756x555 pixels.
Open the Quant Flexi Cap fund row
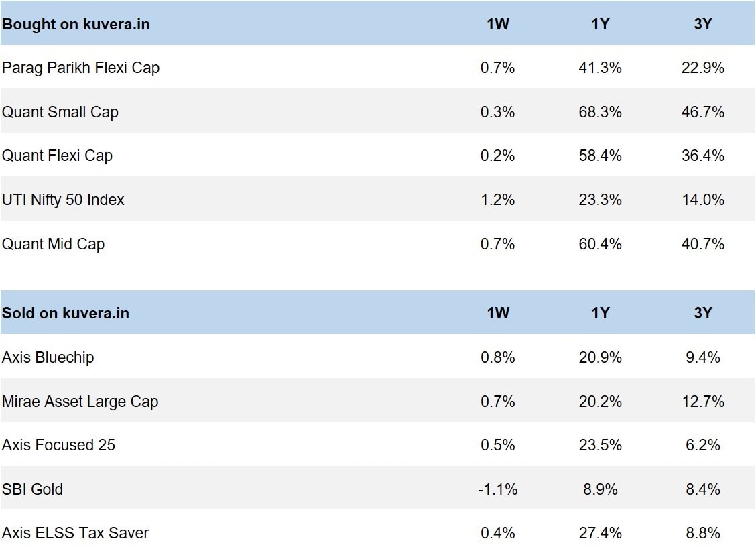pos(57,156)
